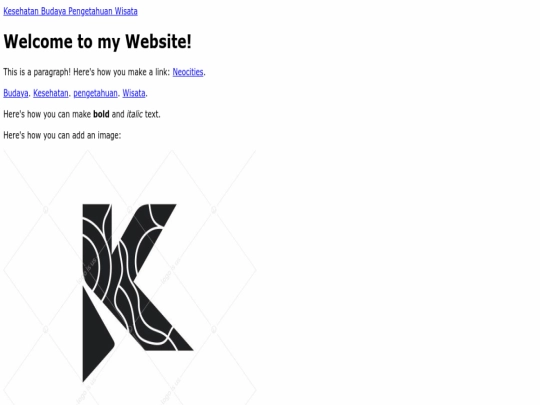Click the italic word 'italic'
Image resolution: width=540 pixels, height=405 pixels.
point(134,114)
